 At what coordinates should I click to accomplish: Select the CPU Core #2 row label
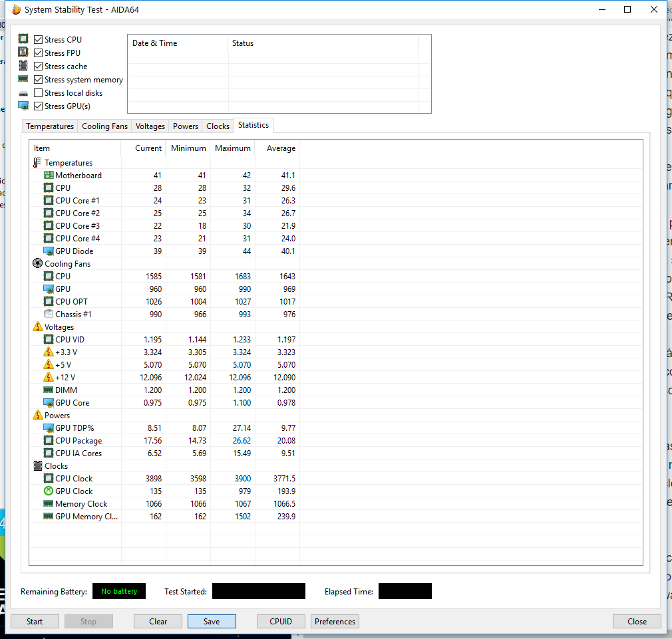click(x=78, y=213)
